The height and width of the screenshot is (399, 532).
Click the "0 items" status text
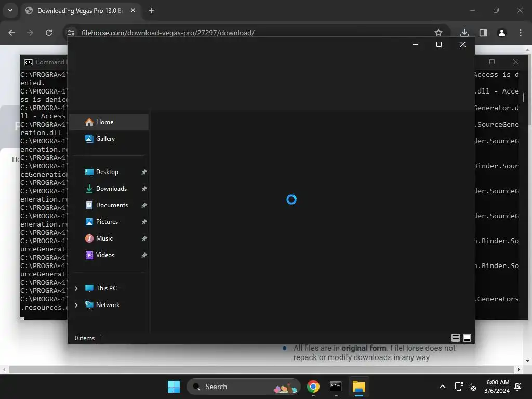pos(85,338)
